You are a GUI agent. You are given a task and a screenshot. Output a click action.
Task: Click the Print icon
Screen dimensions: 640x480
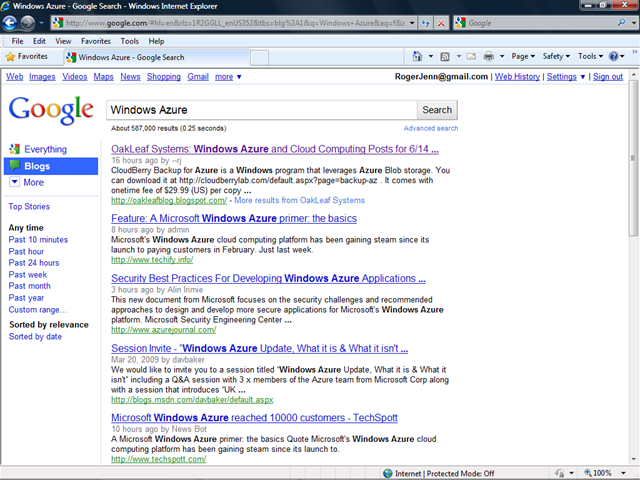coord(489,56)
